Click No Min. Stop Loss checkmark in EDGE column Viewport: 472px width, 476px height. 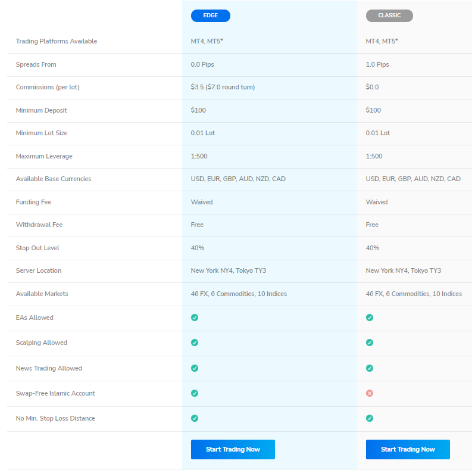point(195,418)
